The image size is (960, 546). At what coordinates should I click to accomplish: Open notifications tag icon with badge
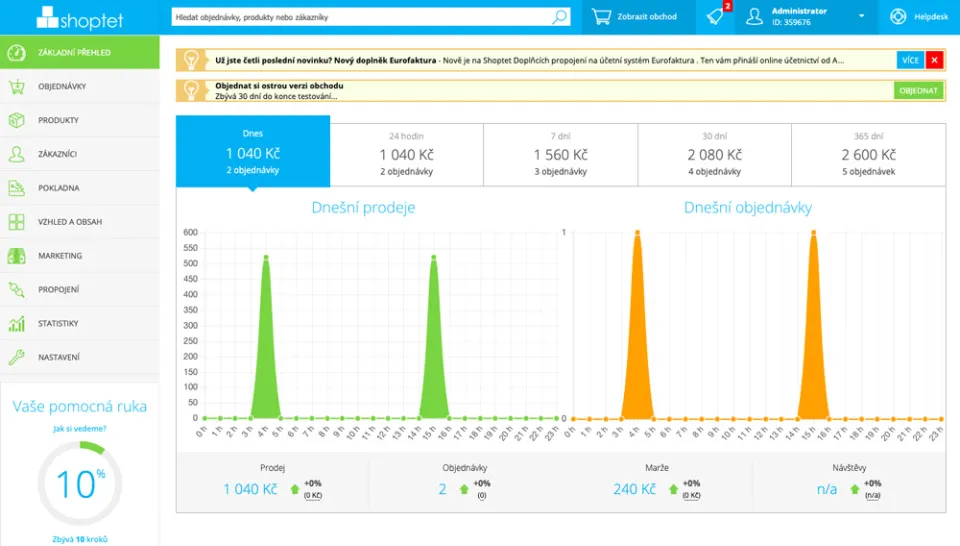(715, 17)
